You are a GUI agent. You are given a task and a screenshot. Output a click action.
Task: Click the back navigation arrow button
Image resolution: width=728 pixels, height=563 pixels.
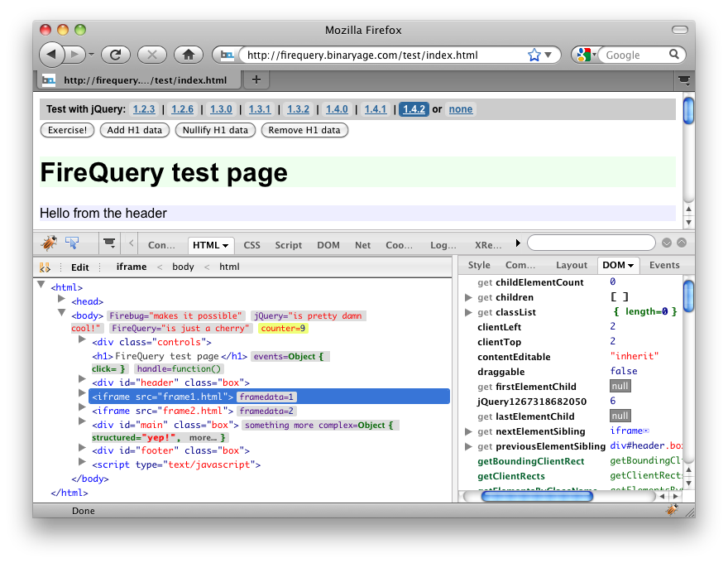pyautogui.click(x=52, y=55)
